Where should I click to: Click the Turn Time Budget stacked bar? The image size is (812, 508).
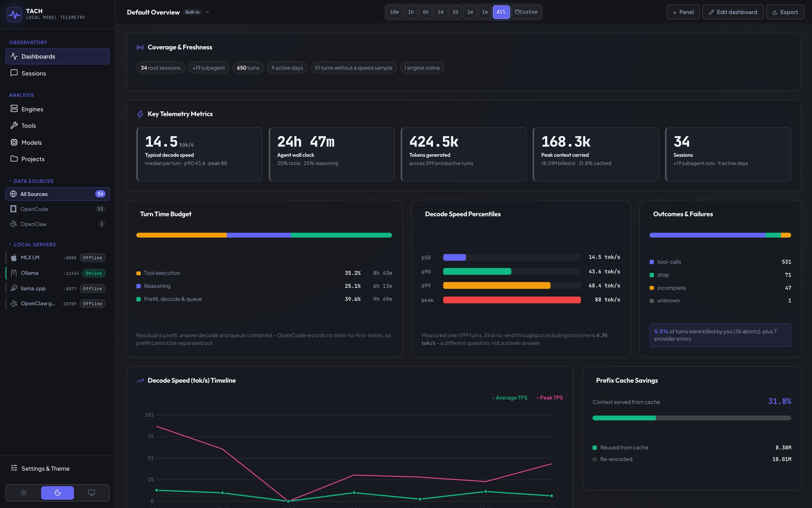pos(264,235)
